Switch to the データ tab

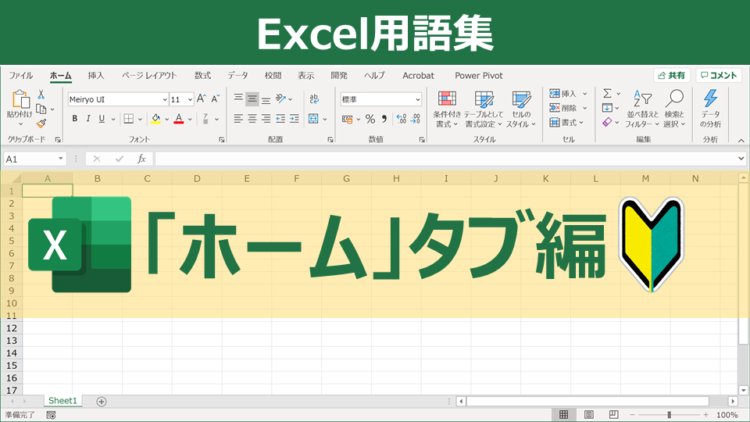click(238, 76)
